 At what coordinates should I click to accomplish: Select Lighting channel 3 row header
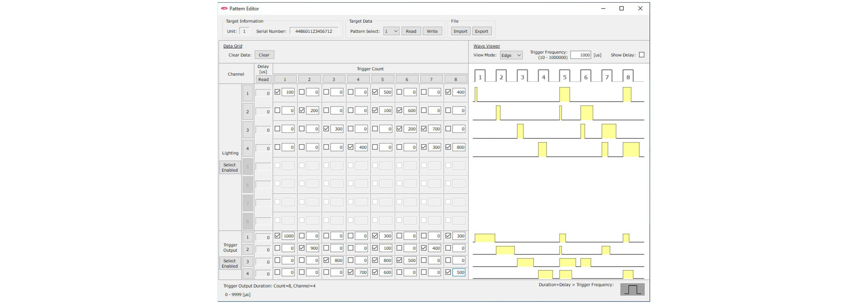pyautogui.click(x=247, y=130)
